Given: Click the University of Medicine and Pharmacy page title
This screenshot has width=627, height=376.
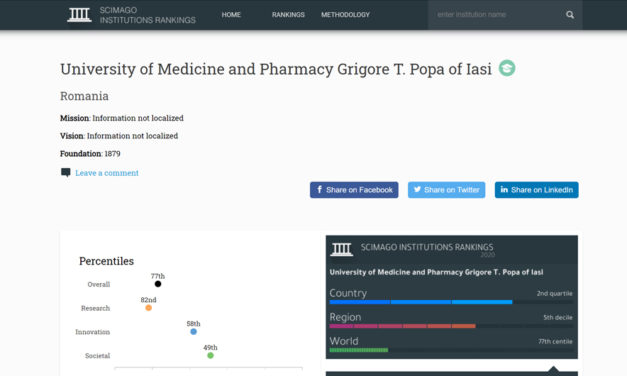Looking at the screenshot, I should tap(276, 69).
